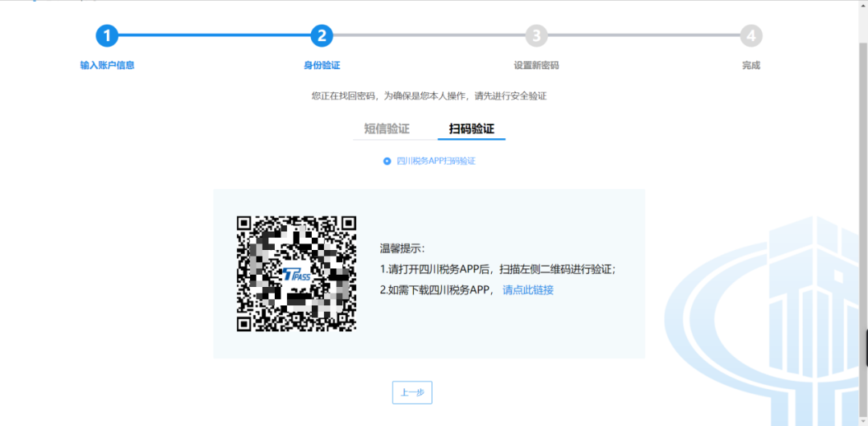Click the grey step 3 circle
The height and width of the screenshot is (426, 868).
tap(536, 36)
